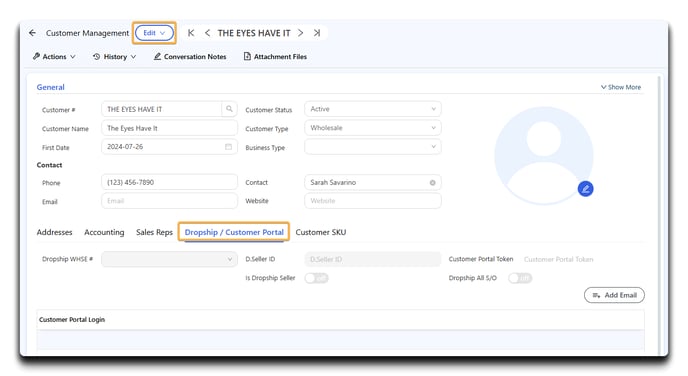688x376 pixels.
Task: Open the History menu
Action: click(x=115, y=57)
